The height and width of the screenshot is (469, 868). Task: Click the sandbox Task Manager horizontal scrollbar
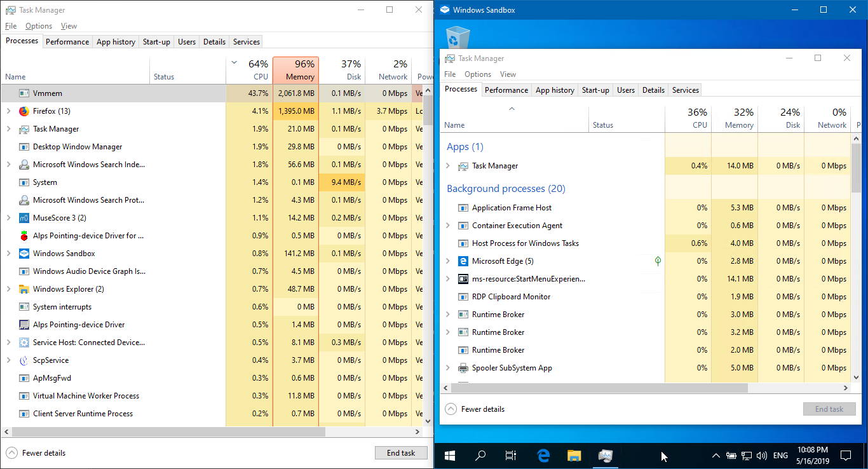pyautogui.click(x=646, y=388)
